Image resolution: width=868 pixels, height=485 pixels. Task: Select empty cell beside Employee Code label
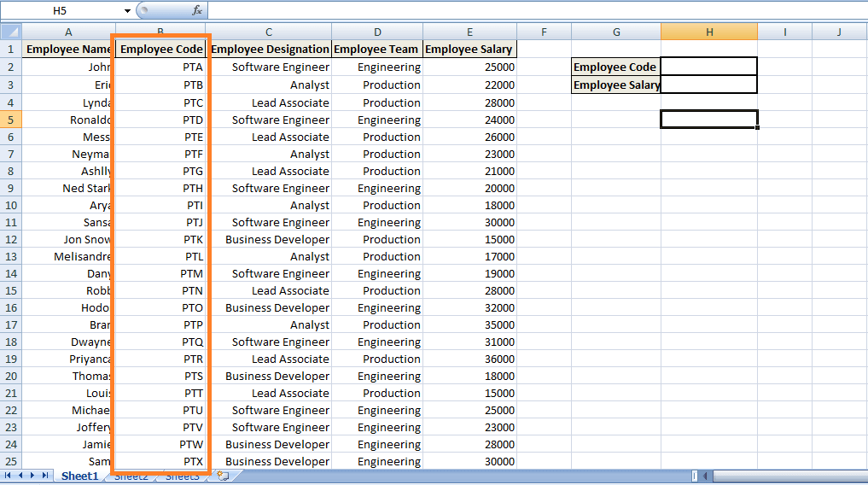(x=708, y=67)
